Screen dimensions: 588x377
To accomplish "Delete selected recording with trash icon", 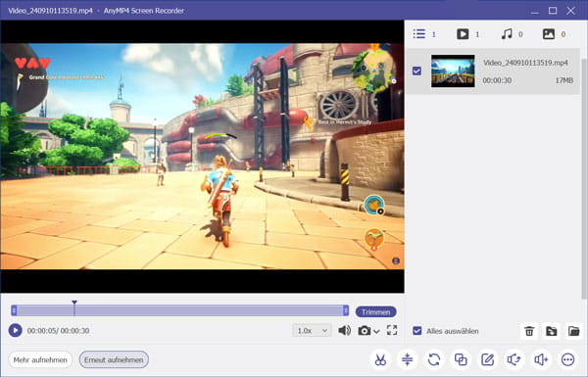I will [x=529, y=331].
